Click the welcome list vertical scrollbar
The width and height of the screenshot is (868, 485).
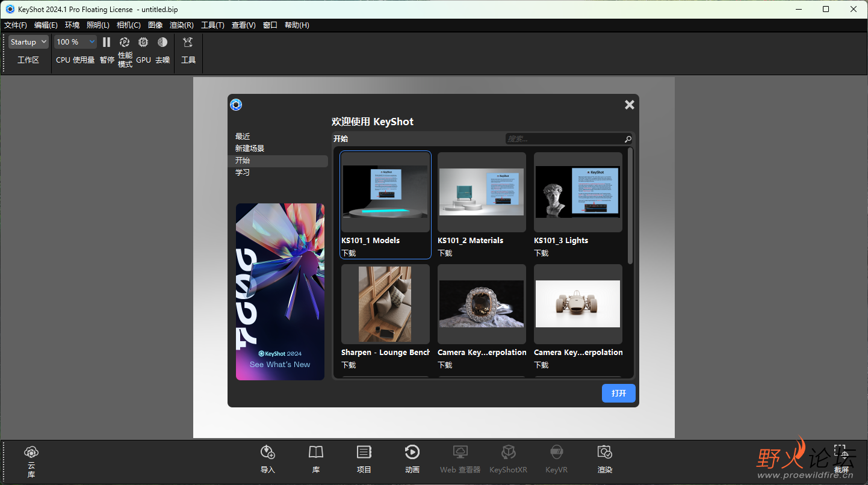click(x=630, y=205)
